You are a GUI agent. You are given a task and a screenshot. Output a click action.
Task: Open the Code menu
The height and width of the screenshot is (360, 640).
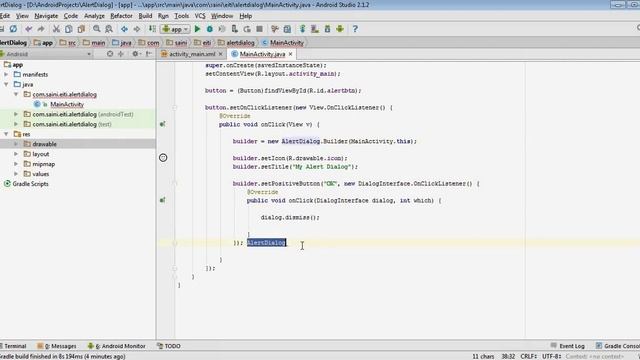point(71,16)
